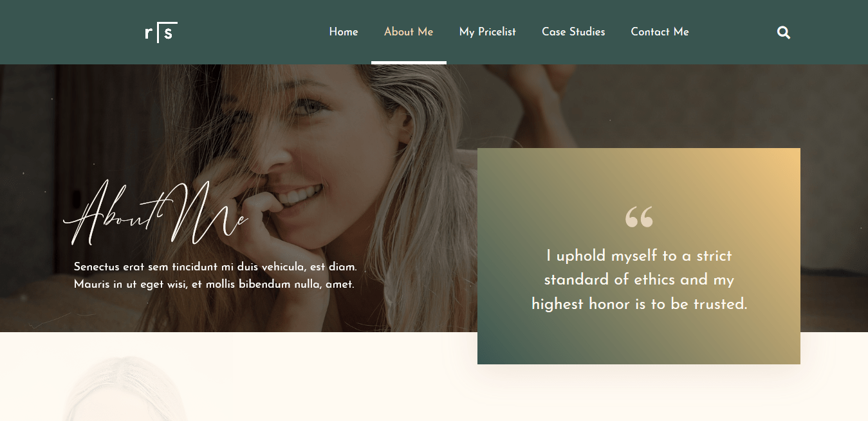Navigate to Case Studies
Image resolution: width=868 pixels, height=421 pixels.
[x=573, y=32]
